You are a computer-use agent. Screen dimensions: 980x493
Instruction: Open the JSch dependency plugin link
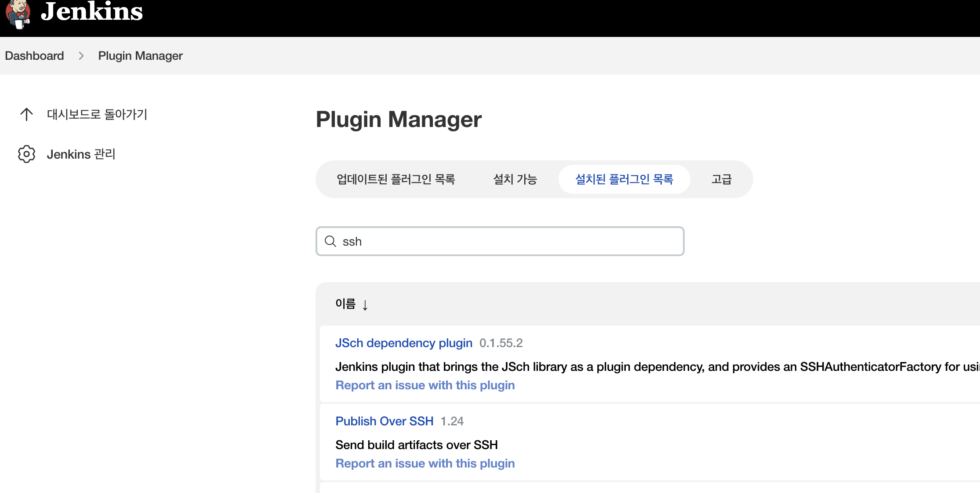pyautogui.click(x=403, y=343)
